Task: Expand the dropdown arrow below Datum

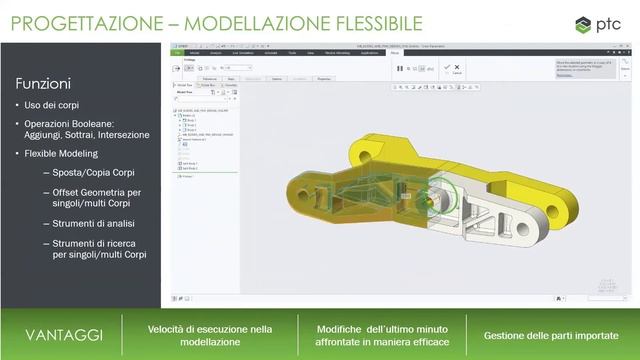Action: pyautogui.click(x=625, y=76)
